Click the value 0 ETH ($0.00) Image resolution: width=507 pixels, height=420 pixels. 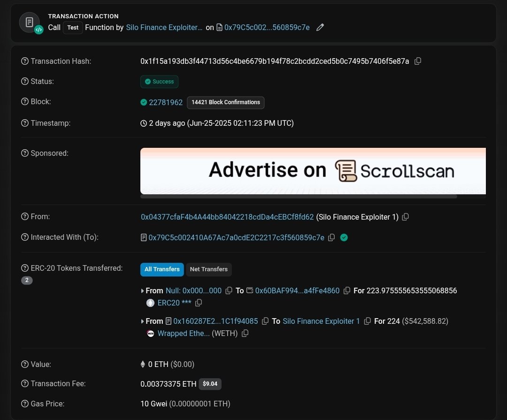[171, 364]
